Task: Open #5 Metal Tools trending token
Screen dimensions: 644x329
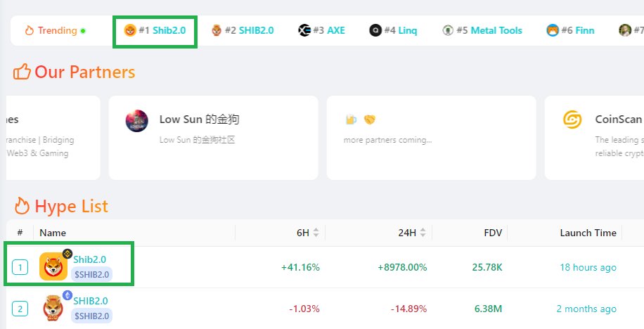Action: (x=482, y=30)
